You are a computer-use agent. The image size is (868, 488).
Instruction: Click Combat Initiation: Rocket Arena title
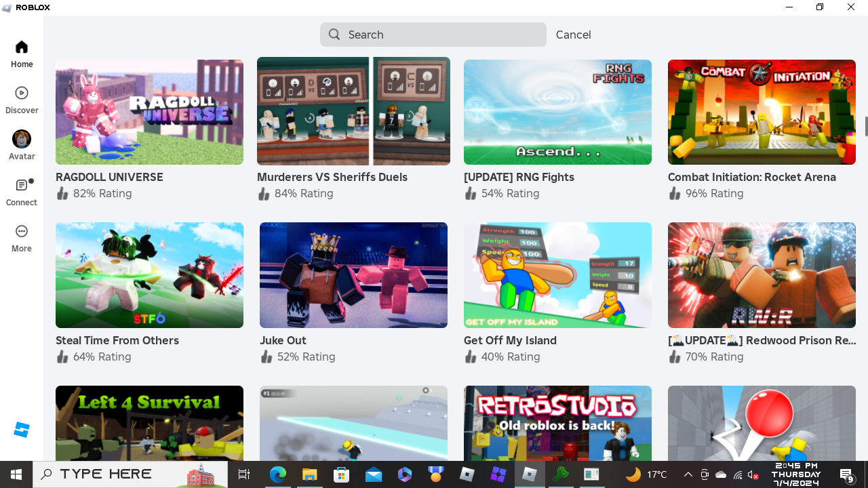point(752,177)
